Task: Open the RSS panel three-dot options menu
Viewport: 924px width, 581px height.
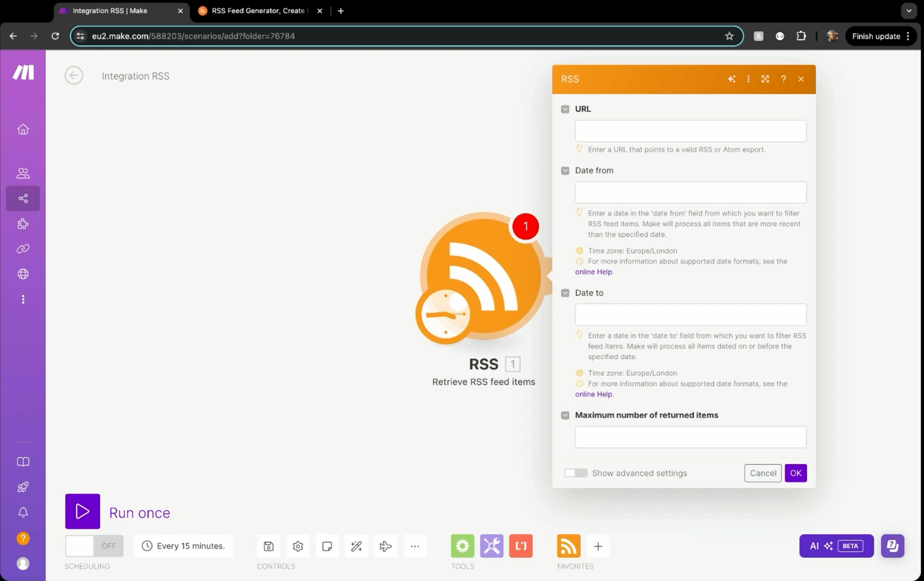Action: [748, 79]
